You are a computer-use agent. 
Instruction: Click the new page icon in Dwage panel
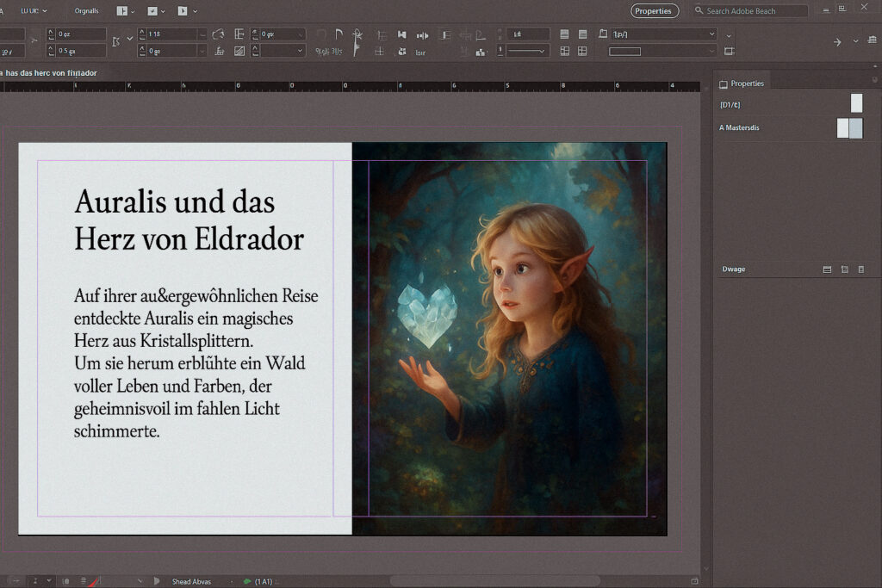[844, 269]
